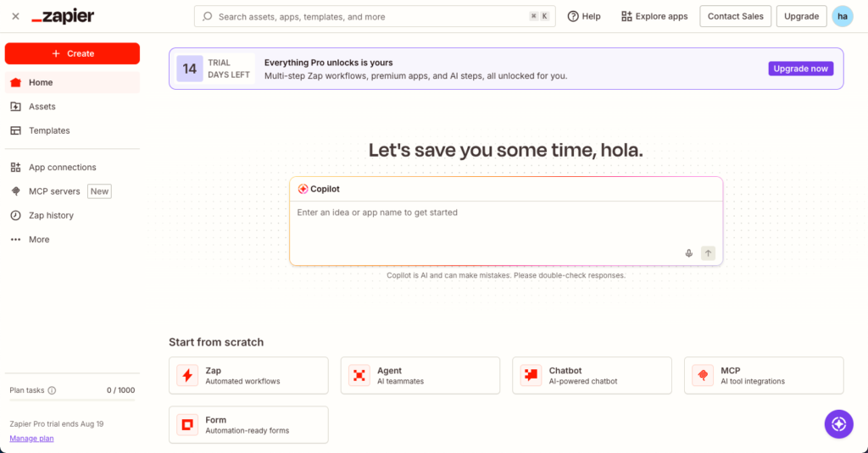Close the sidebar with the X icon
Image resolution: width=868 pixels, height=453 pixels.
15,17
